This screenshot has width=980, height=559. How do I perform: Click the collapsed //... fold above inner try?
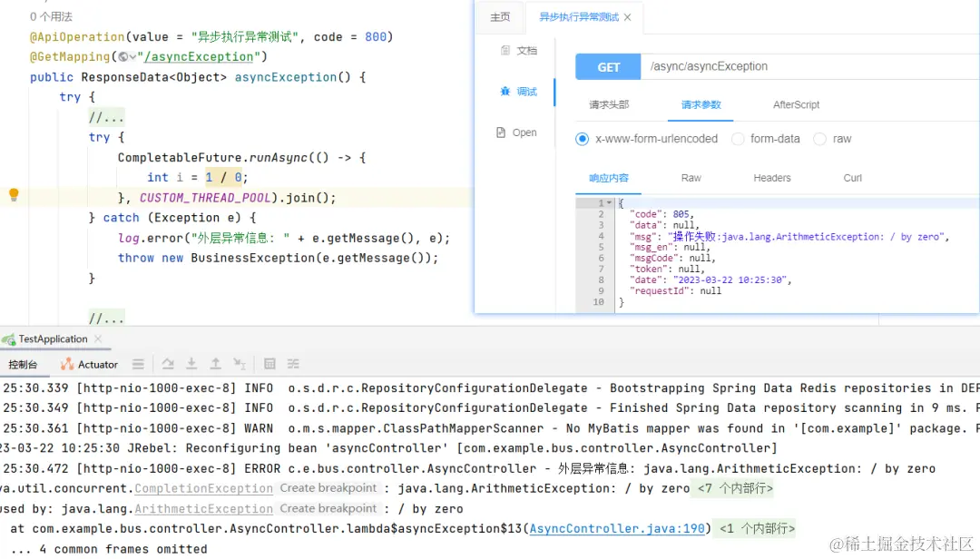click(x=106, y=117)
